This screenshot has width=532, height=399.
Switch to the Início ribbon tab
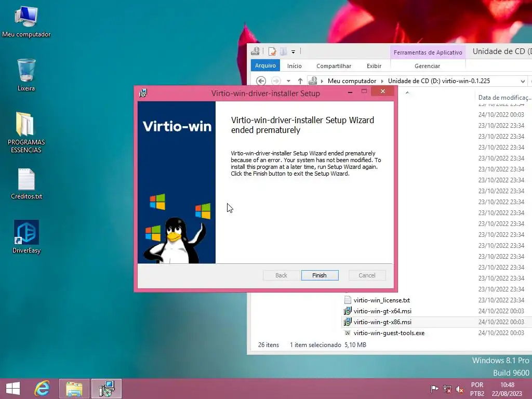tap(294, 66)
